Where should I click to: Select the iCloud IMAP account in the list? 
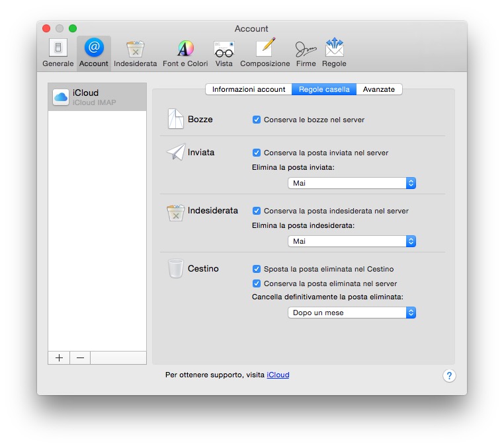coord(97,97)
